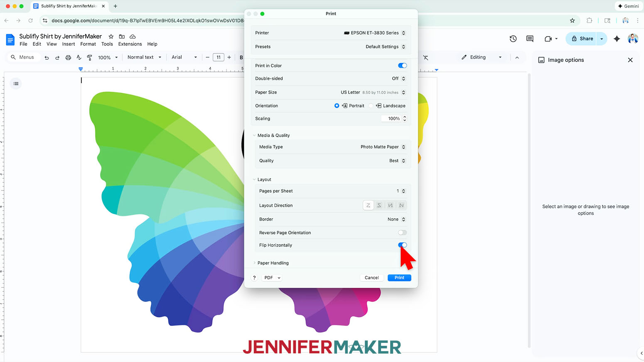Screen dimensions: 644x362
Task: Star the Sublifly Shirt document
Action: point(111,37)
